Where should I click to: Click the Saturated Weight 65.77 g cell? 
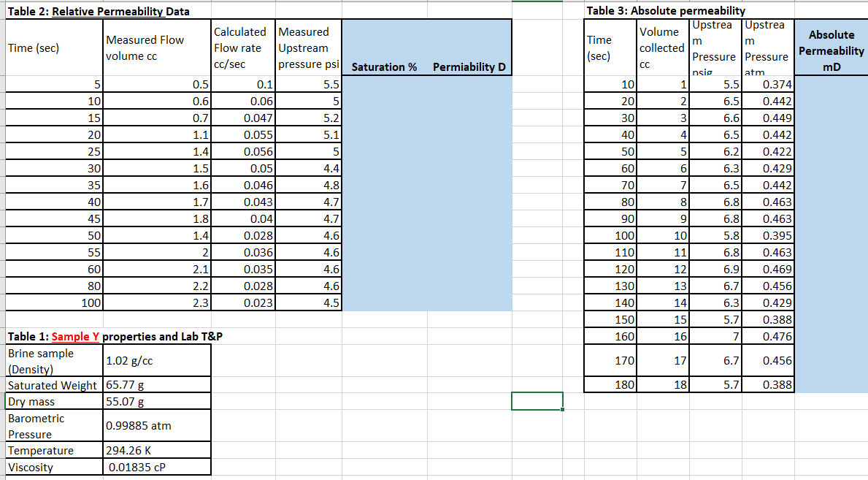pos(155,385)
